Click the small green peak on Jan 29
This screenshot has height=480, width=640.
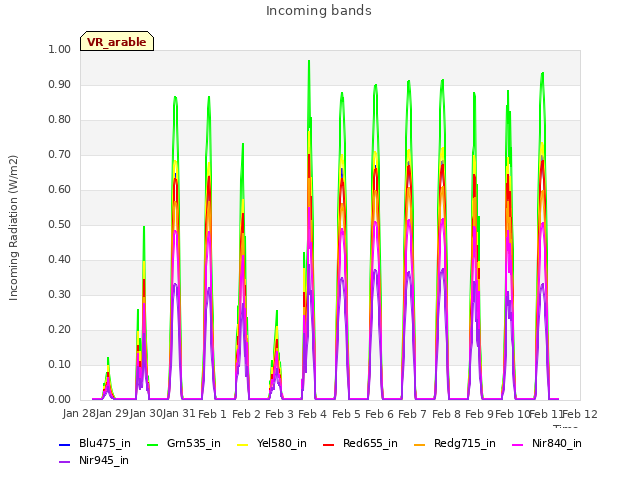coord(108,358)
